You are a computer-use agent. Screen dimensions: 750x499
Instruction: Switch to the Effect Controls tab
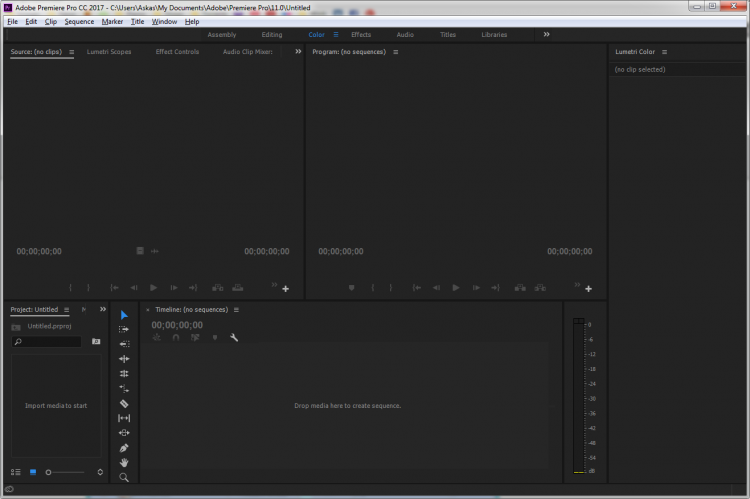pos(177,52)
